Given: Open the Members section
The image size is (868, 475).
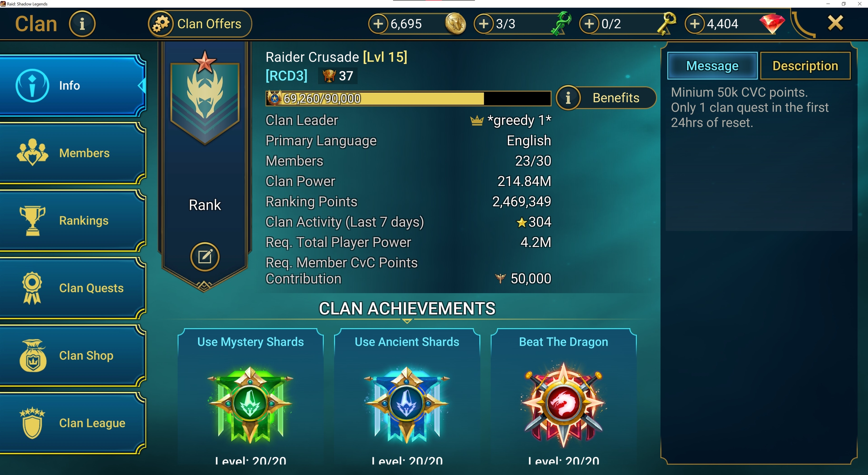Looking at the screenshot, I should (72, 153).
